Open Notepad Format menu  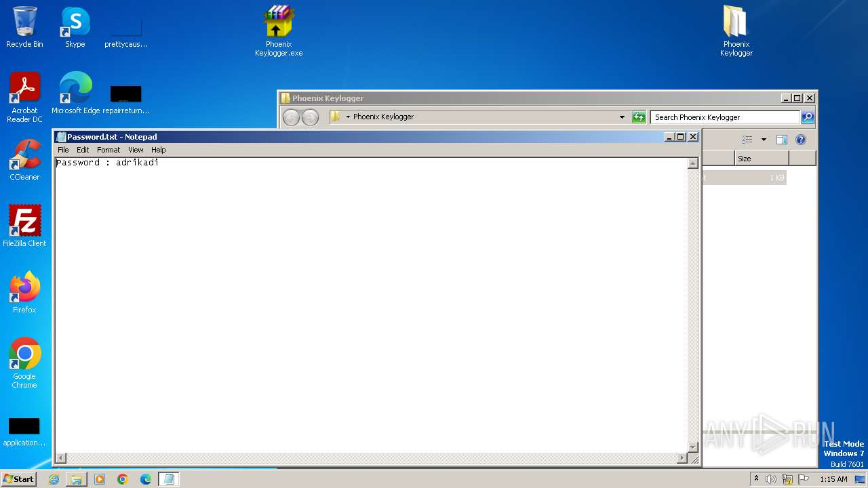108,150
